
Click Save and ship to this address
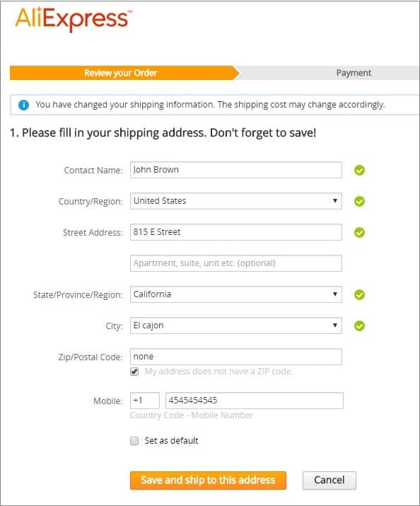coord(208,481)
